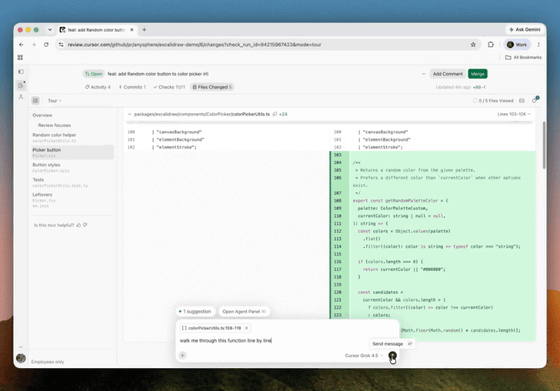Open the model selector dropdown in chat box
The image size is (560, 391).
[364, 356]
